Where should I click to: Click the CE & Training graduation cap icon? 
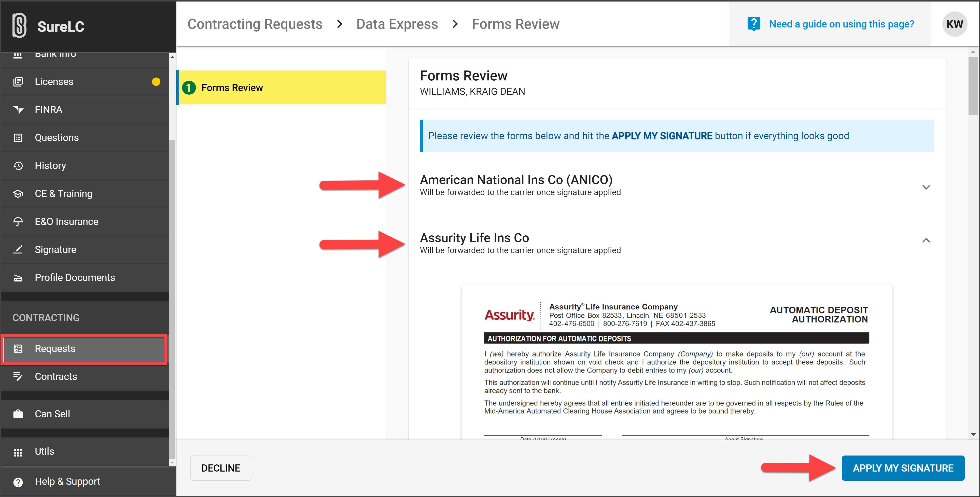(x=18, y=194)
